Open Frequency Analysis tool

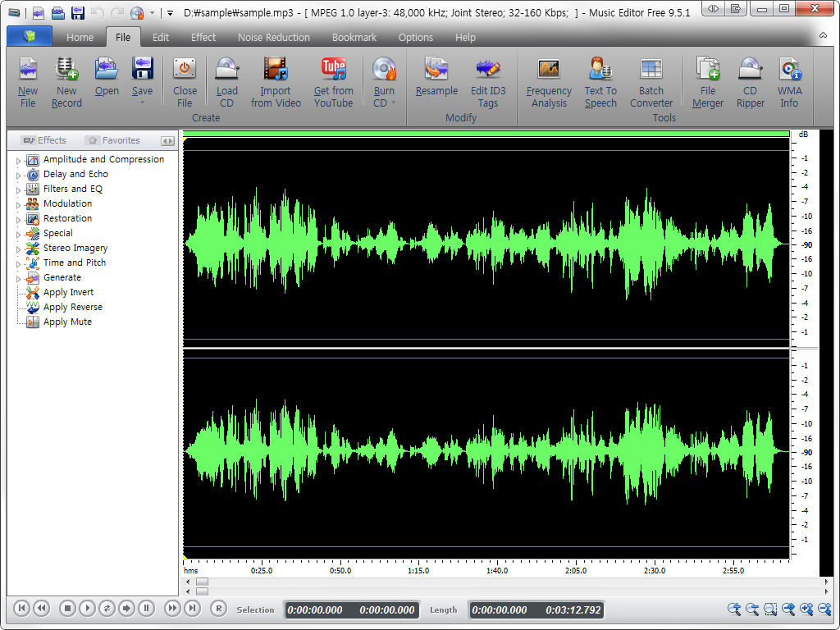pyautogui.click(x=549, y=82)
